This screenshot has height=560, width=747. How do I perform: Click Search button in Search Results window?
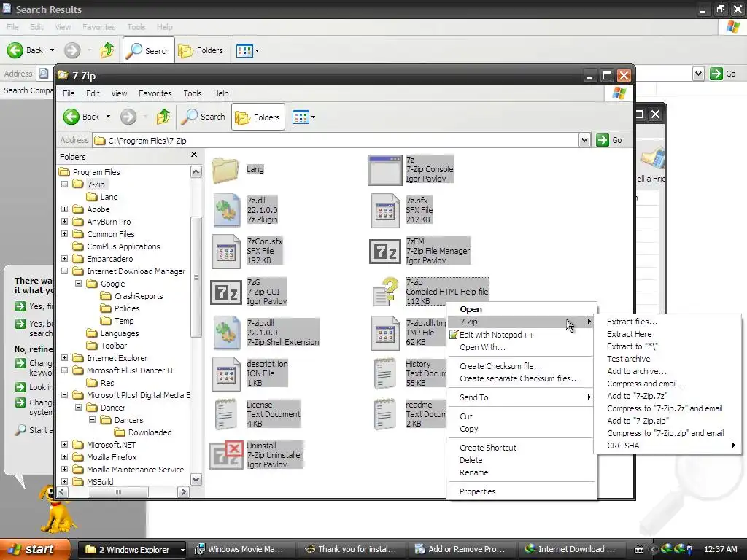point(149,50)
